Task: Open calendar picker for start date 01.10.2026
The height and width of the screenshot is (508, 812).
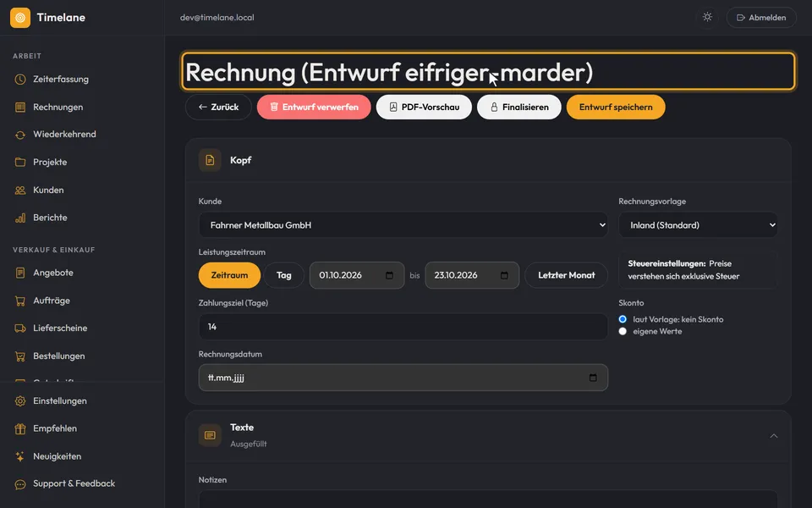Action: point(389,275)
